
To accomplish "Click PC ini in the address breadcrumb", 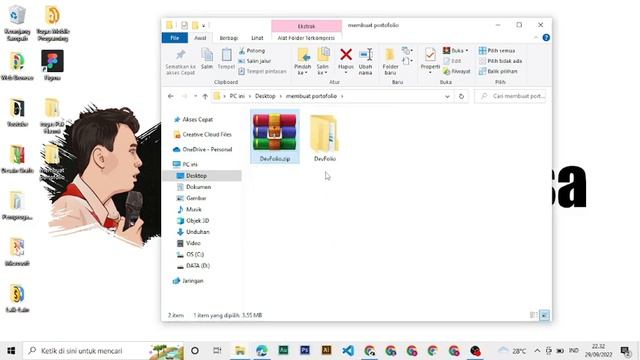I will (x=237, y=96).
